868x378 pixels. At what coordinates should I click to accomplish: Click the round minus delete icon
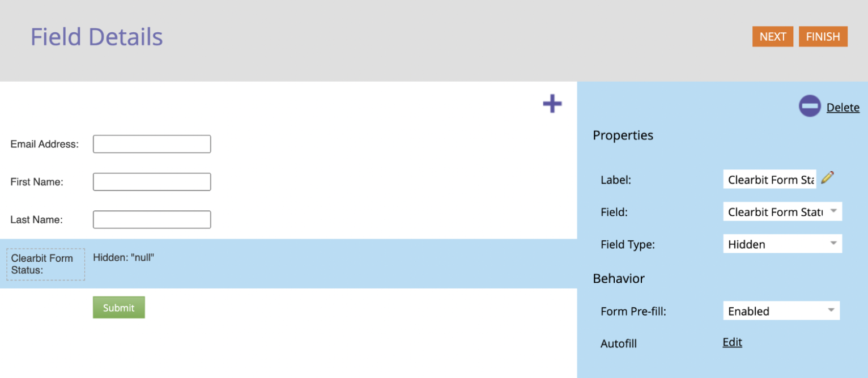click(810, 106)
